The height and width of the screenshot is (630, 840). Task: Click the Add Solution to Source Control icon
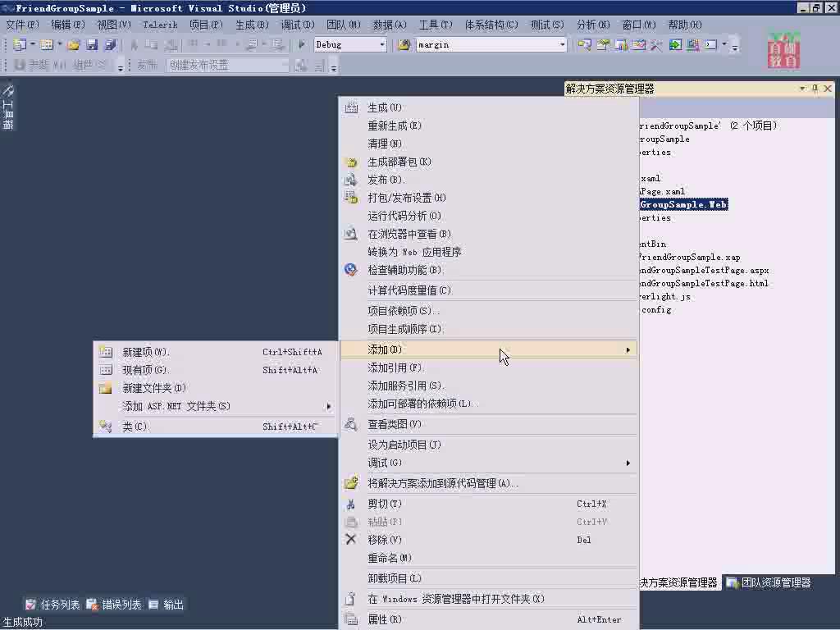coord(351,483)
